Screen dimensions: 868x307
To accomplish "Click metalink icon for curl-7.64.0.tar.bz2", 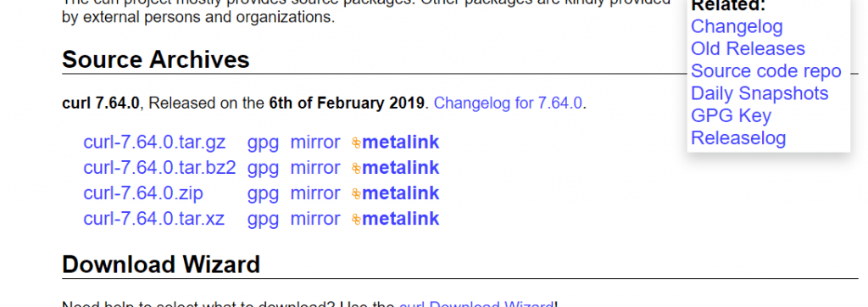I will [357, 169].
